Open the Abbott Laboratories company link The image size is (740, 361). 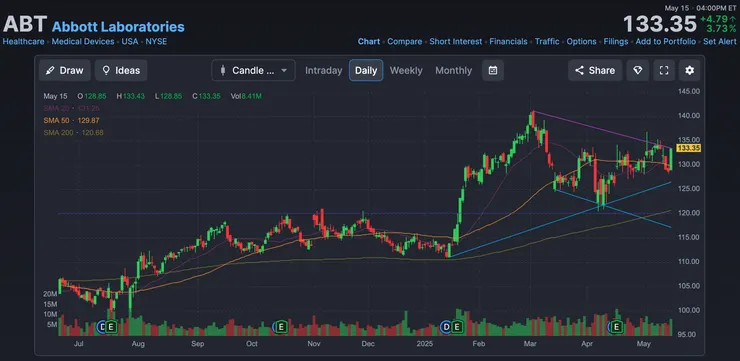[x=118, y=26]
